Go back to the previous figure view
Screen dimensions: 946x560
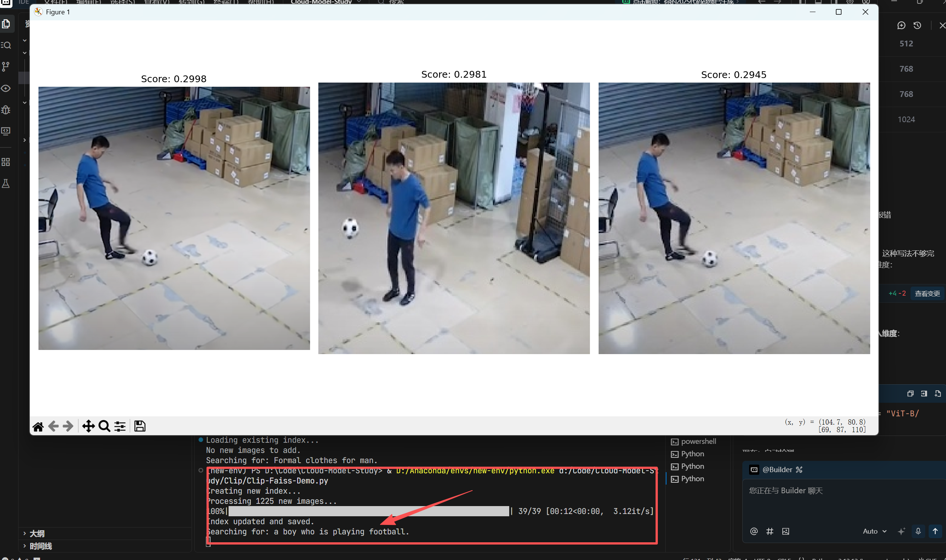[53, 427]
